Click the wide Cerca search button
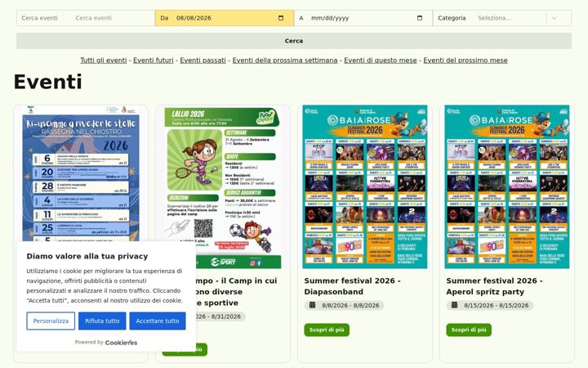Image resolution: width=588 pixels, height=368 pixels. [294, 41]
